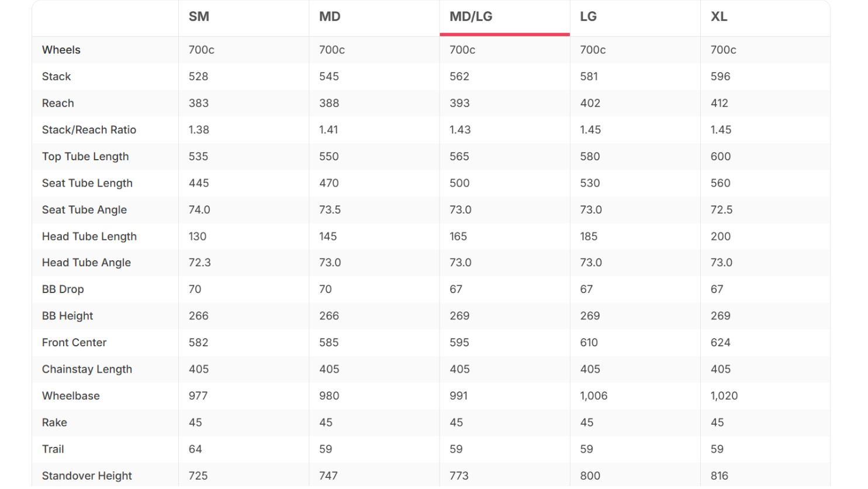The height and width of the screenshot is (489, 868).
Task: Click the Stack row label
Action: pyautogui.click(x=56, y=77)
